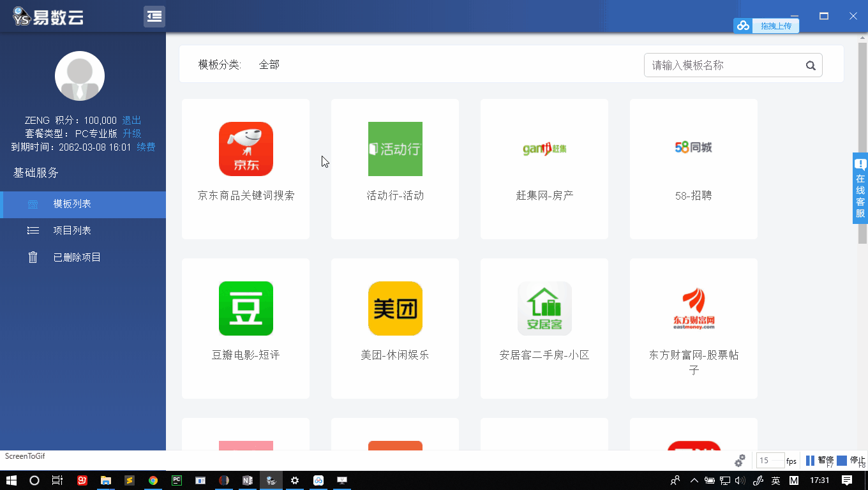
Task: Select 已删除项目 in the sidebar
Action: pyautogui.click(x=83, y=258)
